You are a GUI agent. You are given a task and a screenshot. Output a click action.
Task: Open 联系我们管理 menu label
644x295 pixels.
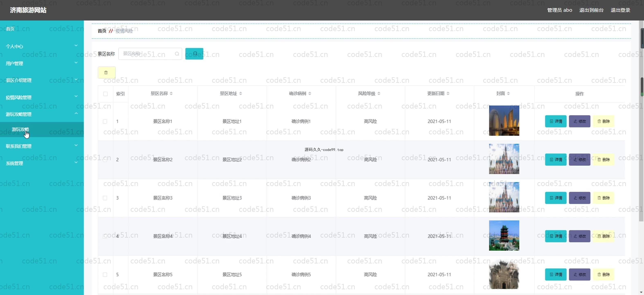pos(18,146)
